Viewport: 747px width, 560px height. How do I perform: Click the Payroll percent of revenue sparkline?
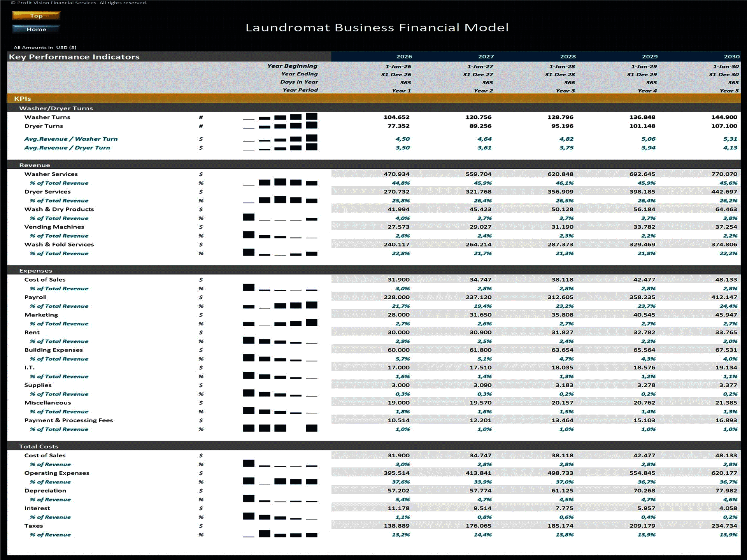280,306
